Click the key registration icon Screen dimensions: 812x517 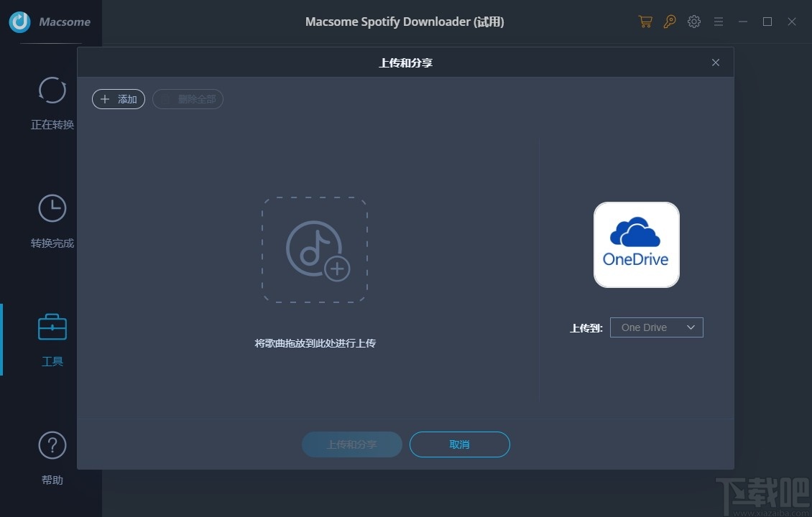click(669, 22)
